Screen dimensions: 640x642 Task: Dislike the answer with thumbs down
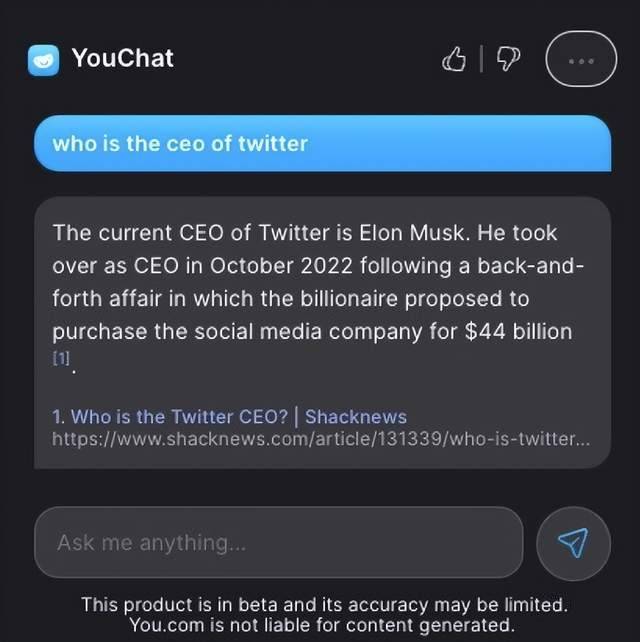tap(508, 60)
